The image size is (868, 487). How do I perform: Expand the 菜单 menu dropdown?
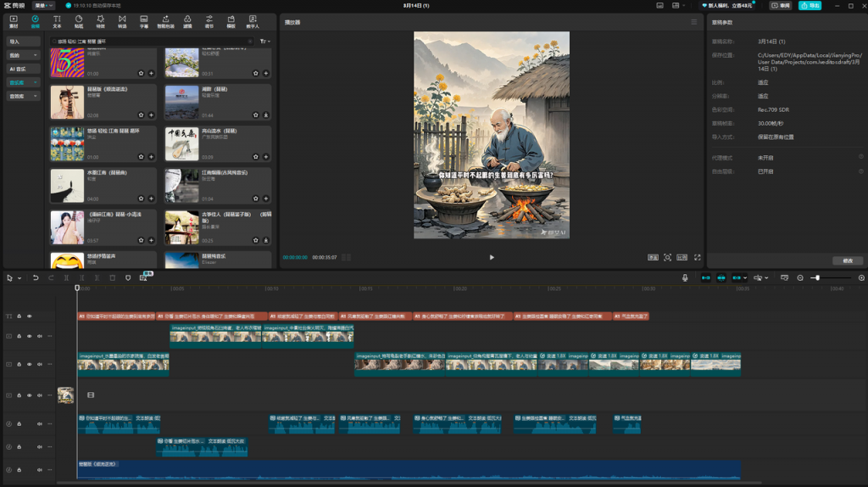(43, 6)
